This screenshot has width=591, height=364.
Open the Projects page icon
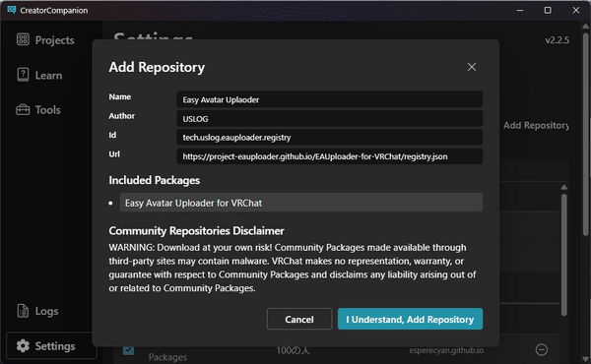click(23, 39)
